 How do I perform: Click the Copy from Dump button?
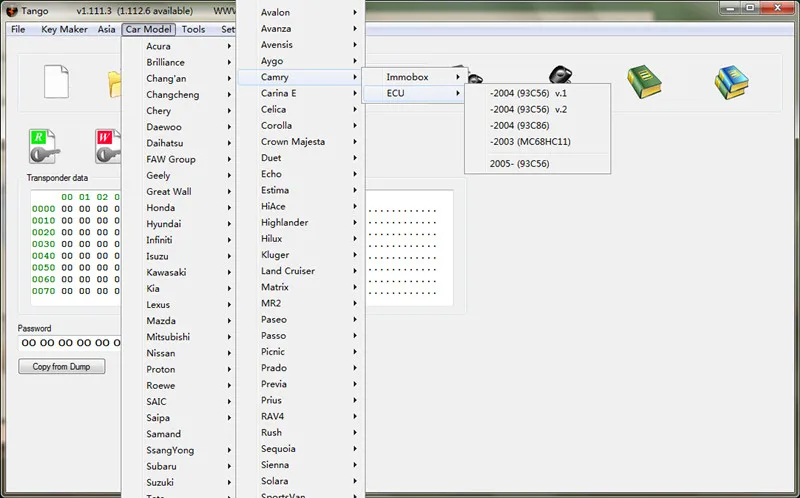(x=62, y=366)
